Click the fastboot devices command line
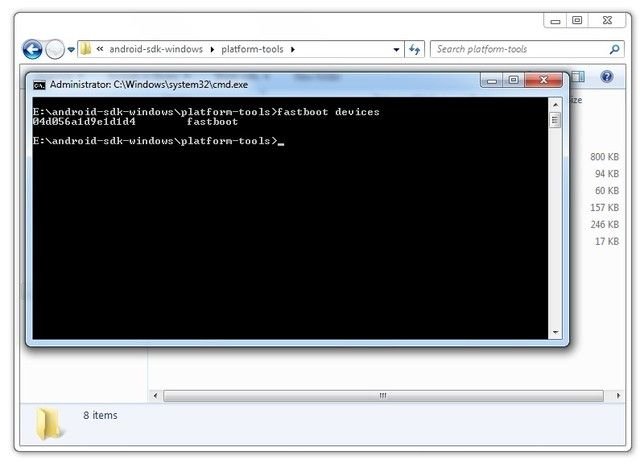This screenshot has width=640, height=468. (x=206, y=112)
